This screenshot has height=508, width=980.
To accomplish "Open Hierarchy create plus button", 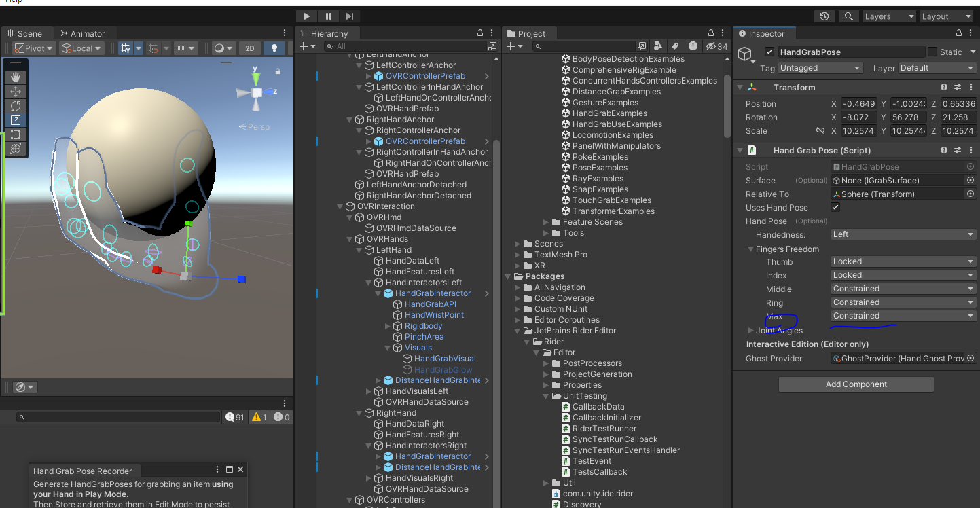I will coord(308,46).
